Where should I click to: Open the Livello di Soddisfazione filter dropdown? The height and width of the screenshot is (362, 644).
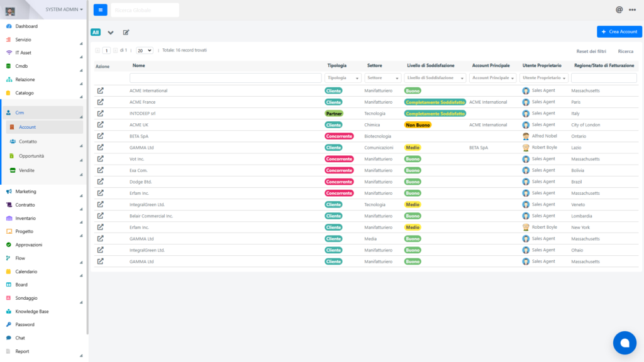pyautogui.click(x=435, y=78)
